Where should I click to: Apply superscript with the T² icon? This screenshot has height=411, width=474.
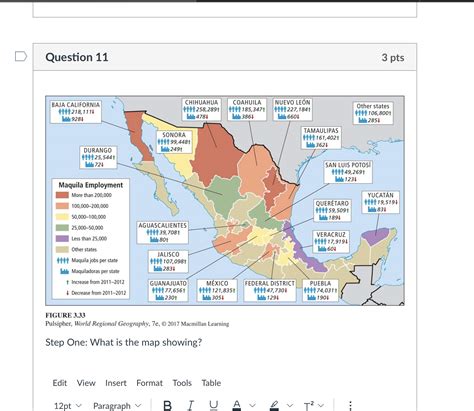(309, 406)
